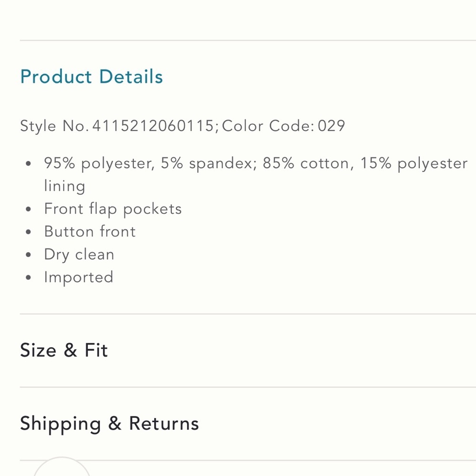
Task: Collapse the Product Details section heading
Action: [91, 76]
